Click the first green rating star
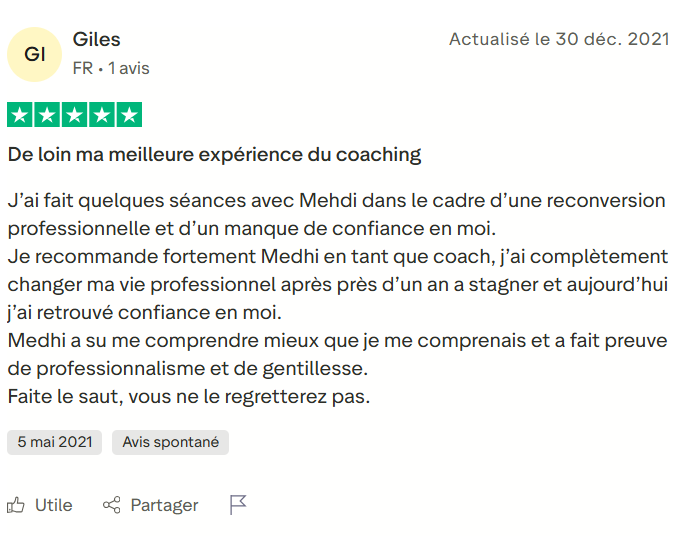 coord(20,115)
